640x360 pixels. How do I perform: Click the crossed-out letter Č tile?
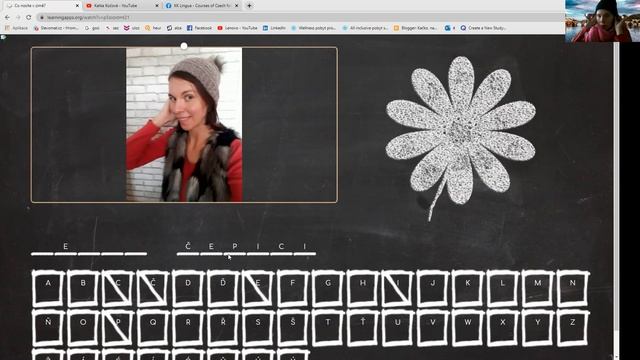[x=153, y=288]
